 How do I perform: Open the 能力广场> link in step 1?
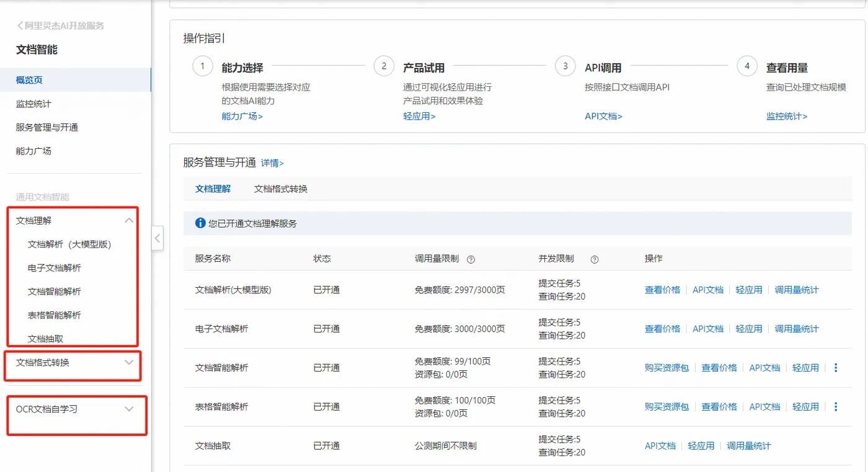point(242,116)
